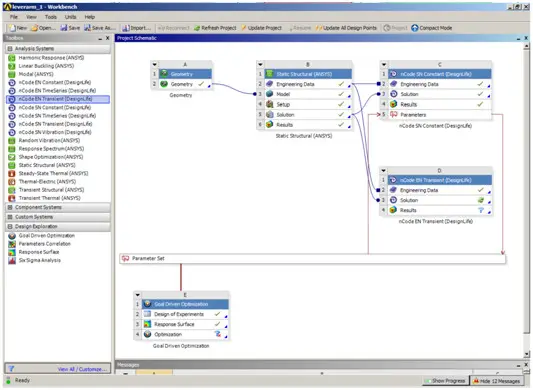Open the View menu
This screenshot has height=390, width=533.
pyautogui.click(x=31, y=17)
